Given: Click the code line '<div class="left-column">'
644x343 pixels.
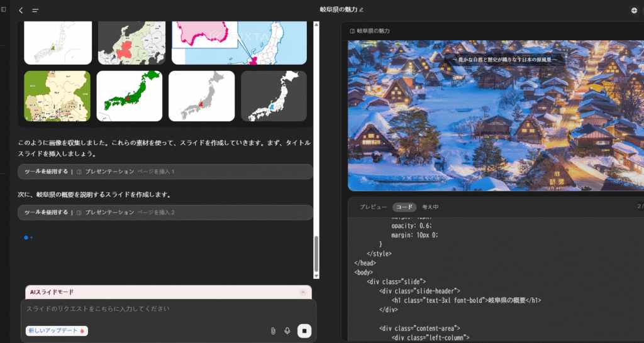Looking at the screenshot, I should coord(430,338).
